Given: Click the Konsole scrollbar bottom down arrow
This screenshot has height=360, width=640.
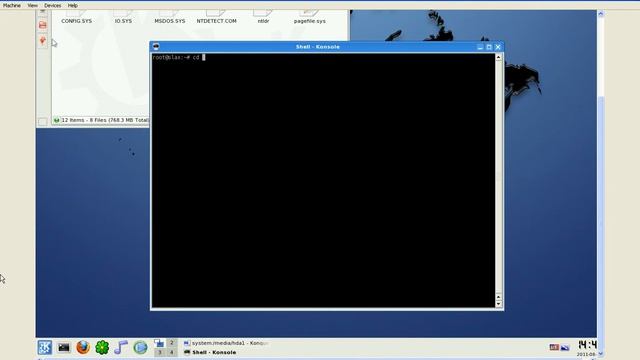Looking at the screenshot, I should click(x=498, y=304).
